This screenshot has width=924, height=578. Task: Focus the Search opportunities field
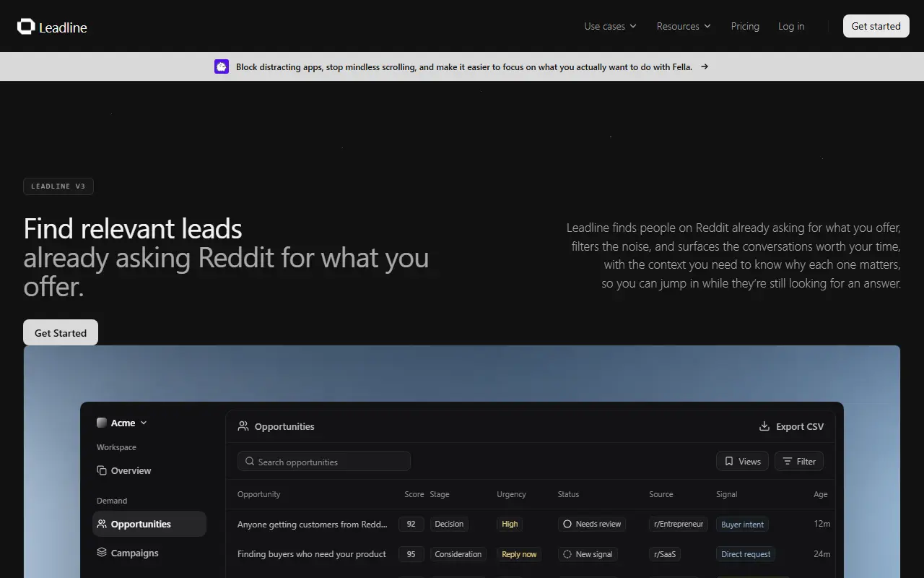[324, 461]
